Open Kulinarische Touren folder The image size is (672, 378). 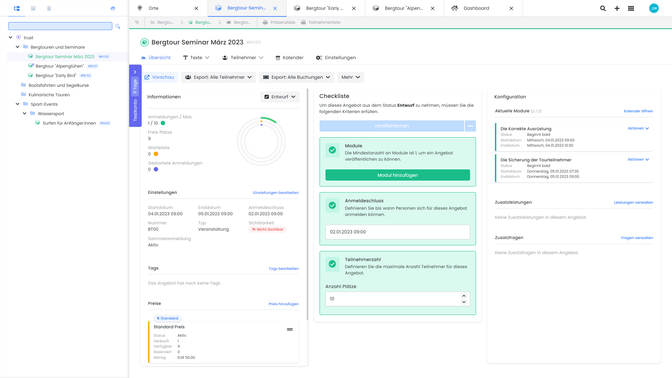(x=49, y=95)
